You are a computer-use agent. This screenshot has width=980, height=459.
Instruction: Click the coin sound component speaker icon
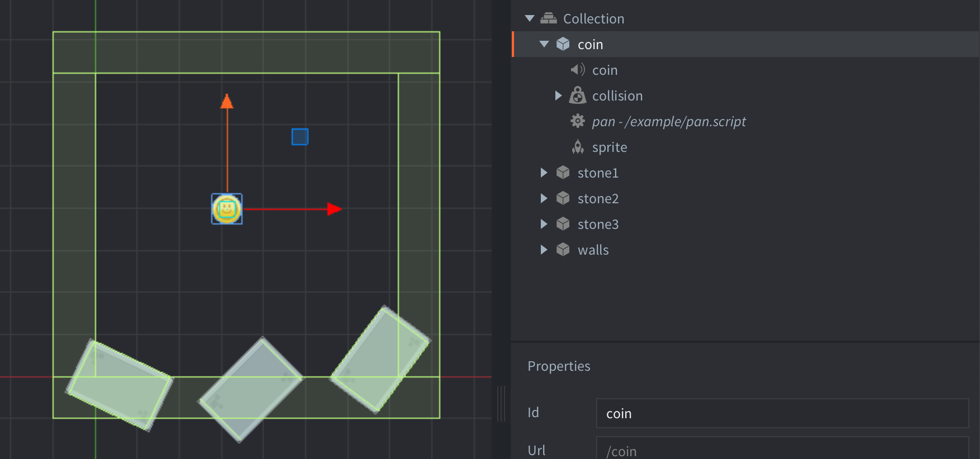[x=577, y=70]
